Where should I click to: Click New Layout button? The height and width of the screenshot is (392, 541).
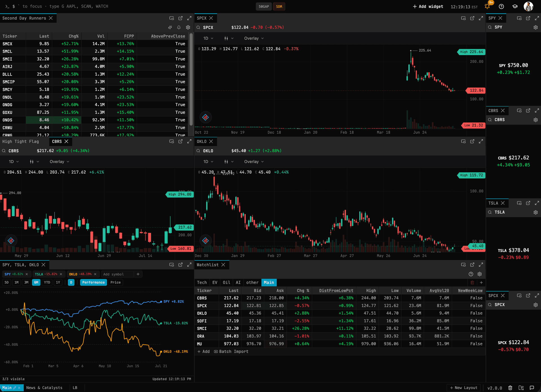(x=464, y=388)
